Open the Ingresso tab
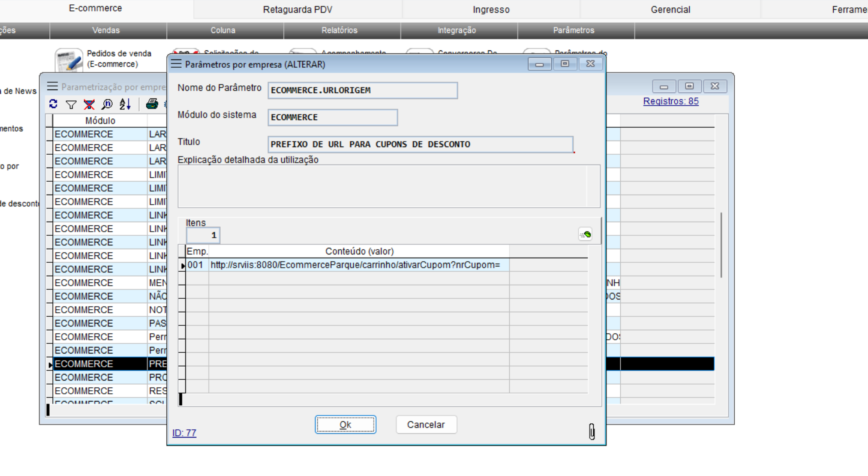Viewport: 868px width, 476px height. (x=491, y=10)
